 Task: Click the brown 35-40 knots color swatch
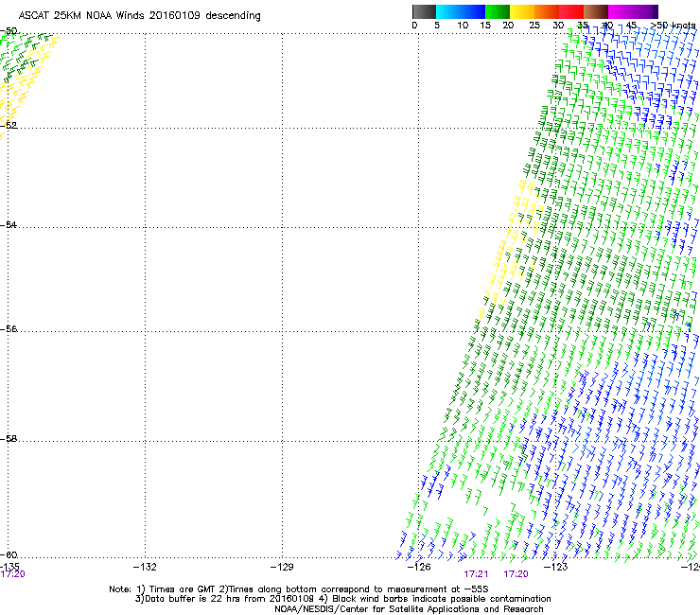pyautogui.click(x=596, y=11)
